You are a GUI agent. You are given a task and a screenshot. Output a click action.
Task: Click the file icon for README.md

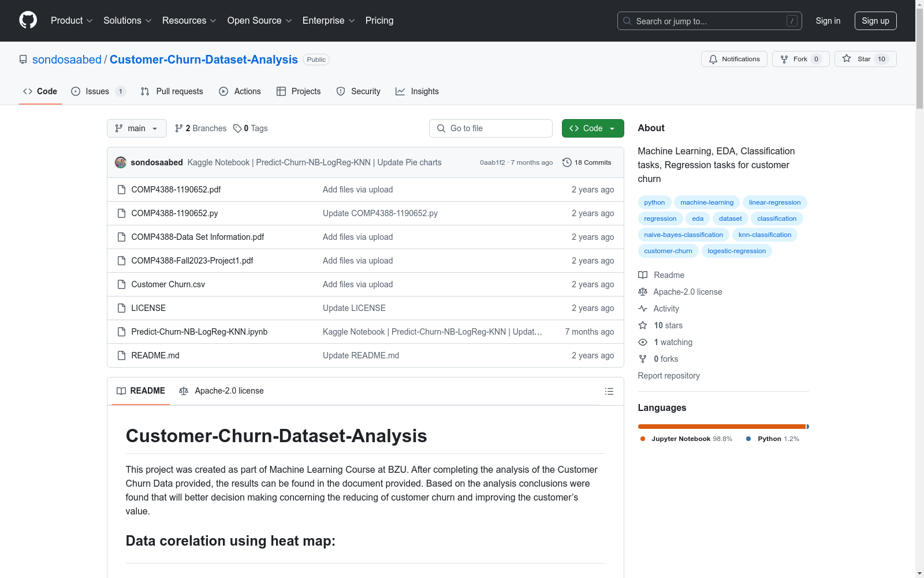click(121, 355)
